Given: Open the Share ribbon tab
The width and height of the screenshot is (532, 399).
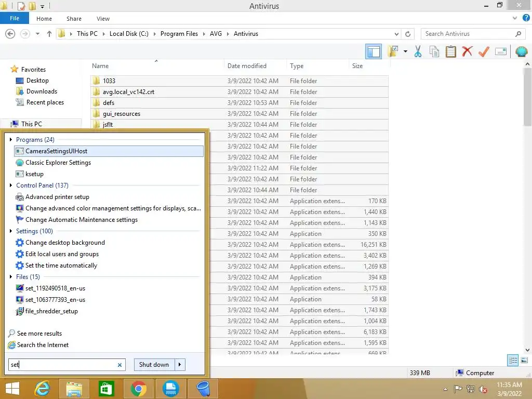Looking at the screenshot, I should tap(74, 19).
